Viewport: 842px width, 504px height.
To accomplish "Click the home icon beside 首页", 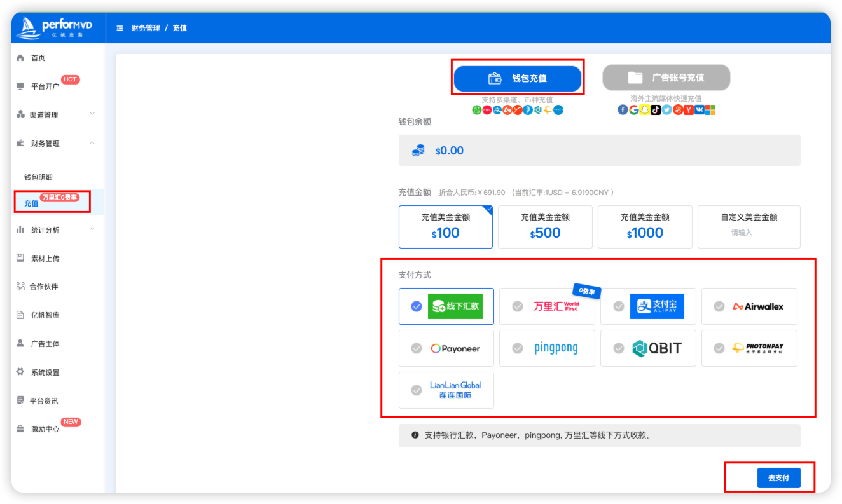I will tap(20, 58).
